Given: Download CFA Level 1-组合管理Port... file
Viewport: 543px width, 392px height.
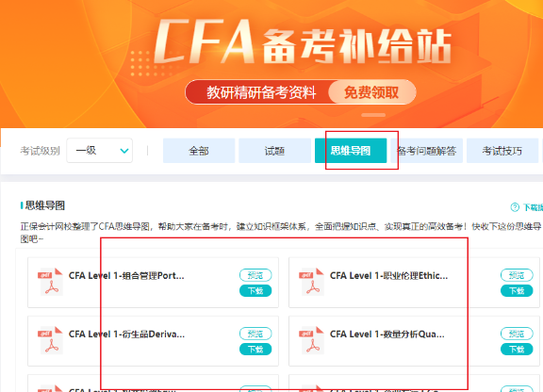Looking at the screenshot, I should coord(255,291).
